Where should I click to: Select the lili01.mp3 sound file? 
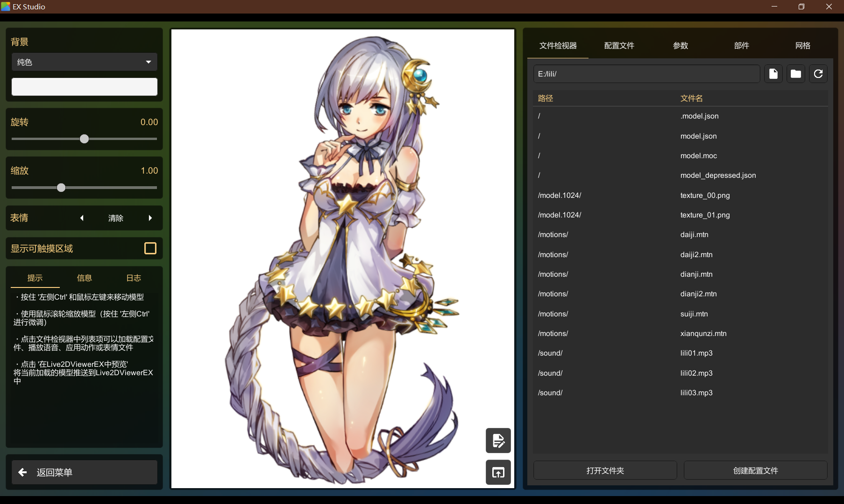click(681, 353)
